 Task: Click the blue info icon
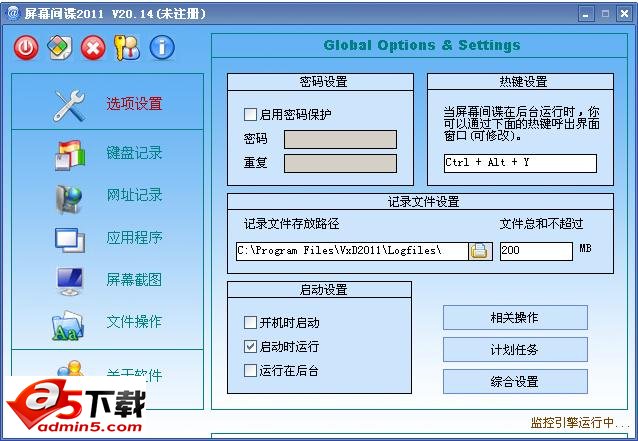[x=162, y=48]
